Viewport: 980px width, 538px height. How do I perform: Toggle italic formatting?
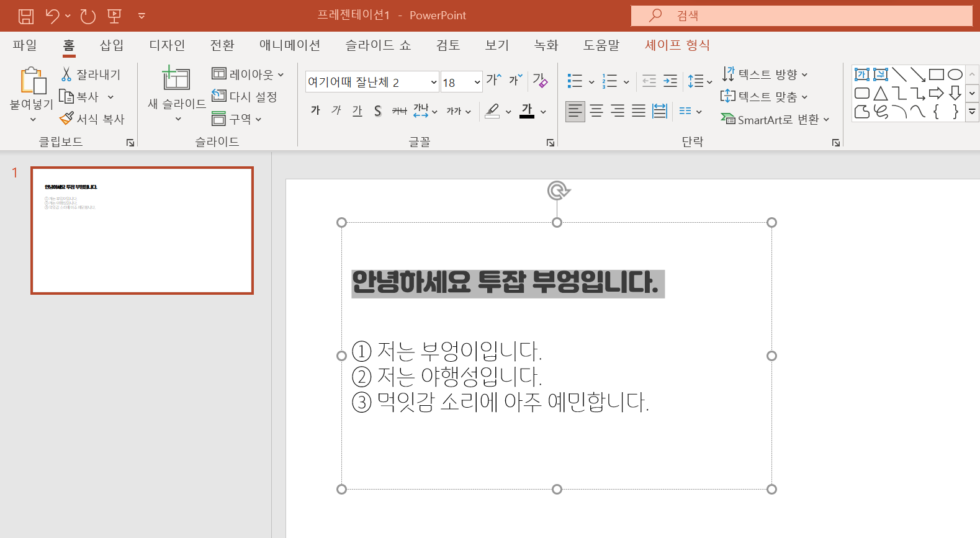(336, 110)
